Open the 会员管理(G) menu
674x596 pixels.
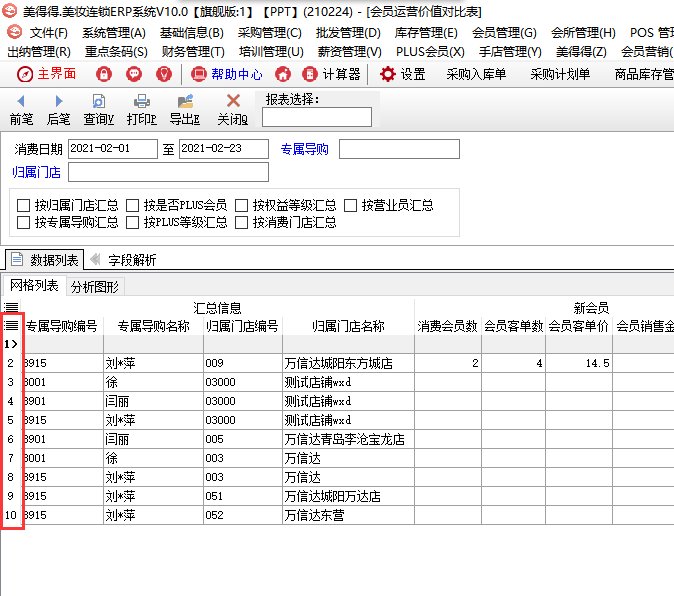coord(504,32)
